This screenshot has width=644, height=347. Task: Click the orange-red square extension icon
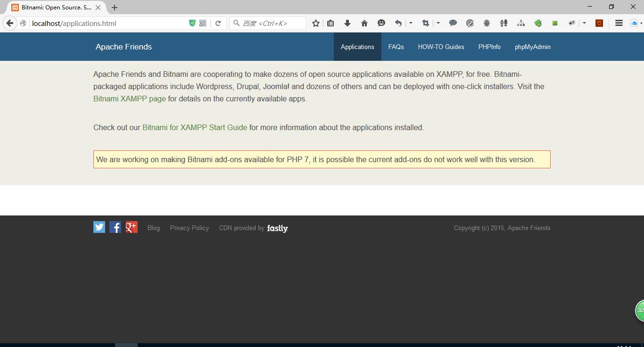(x=599, y=23)
